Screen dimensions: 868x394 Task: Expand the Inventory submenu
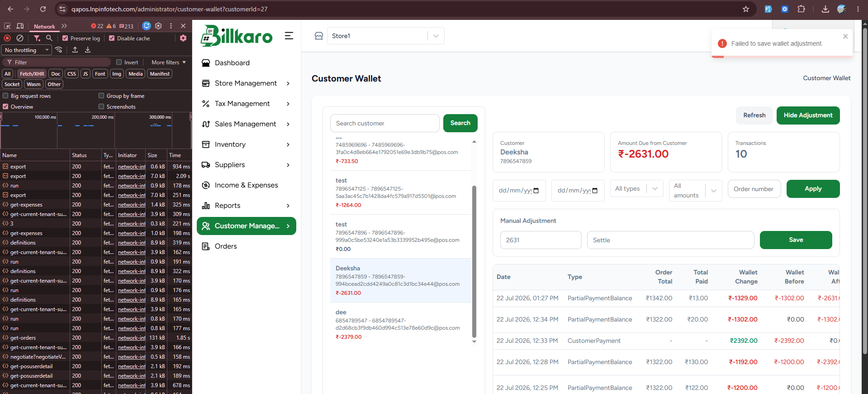pos(247,144)
